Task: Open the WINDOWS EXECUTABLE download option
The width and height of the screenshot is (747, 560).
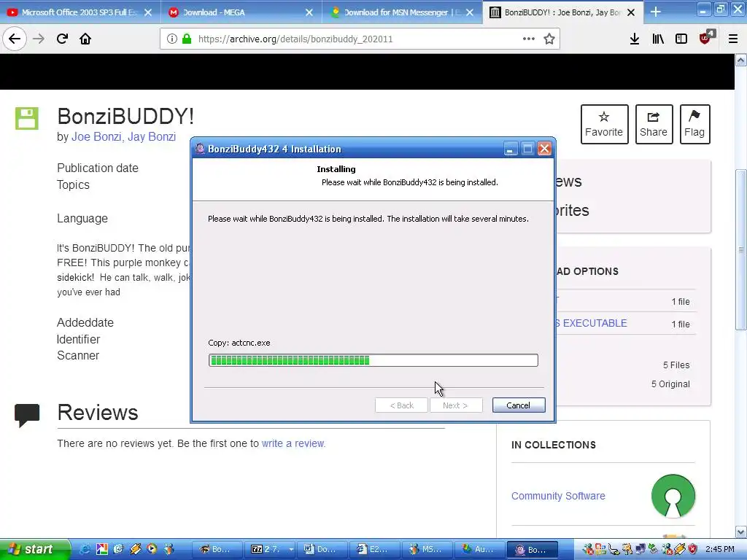Action: (x=591, y=323)
